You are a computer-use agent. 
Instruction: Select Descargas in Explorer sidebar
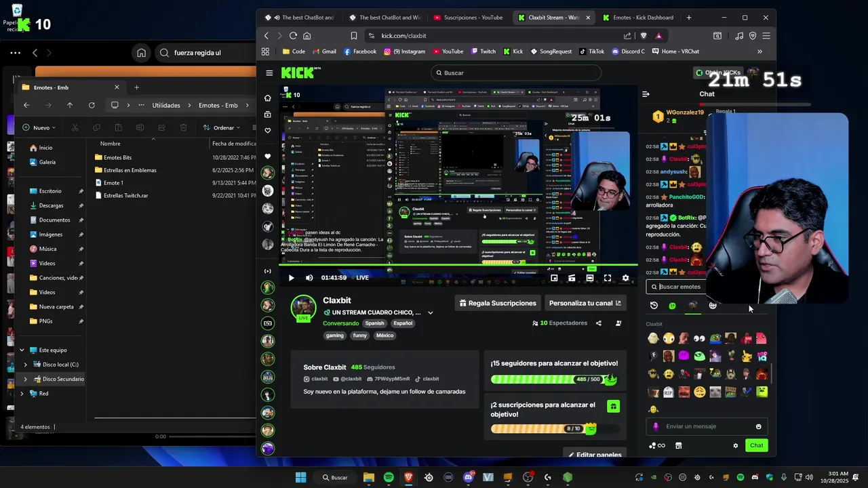pos(51,205)
